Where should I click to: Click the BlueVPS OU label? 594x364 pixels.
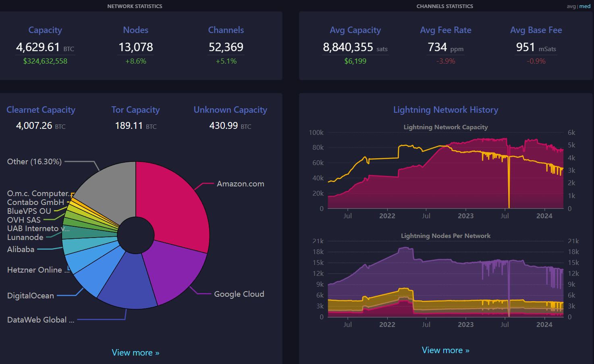[x=29, y=211]
